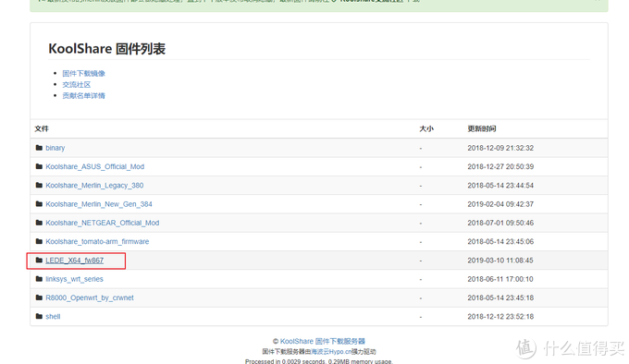
Task: Open Koolshare_NETGEAR_Official_Mod folder link
Action: 103,223
